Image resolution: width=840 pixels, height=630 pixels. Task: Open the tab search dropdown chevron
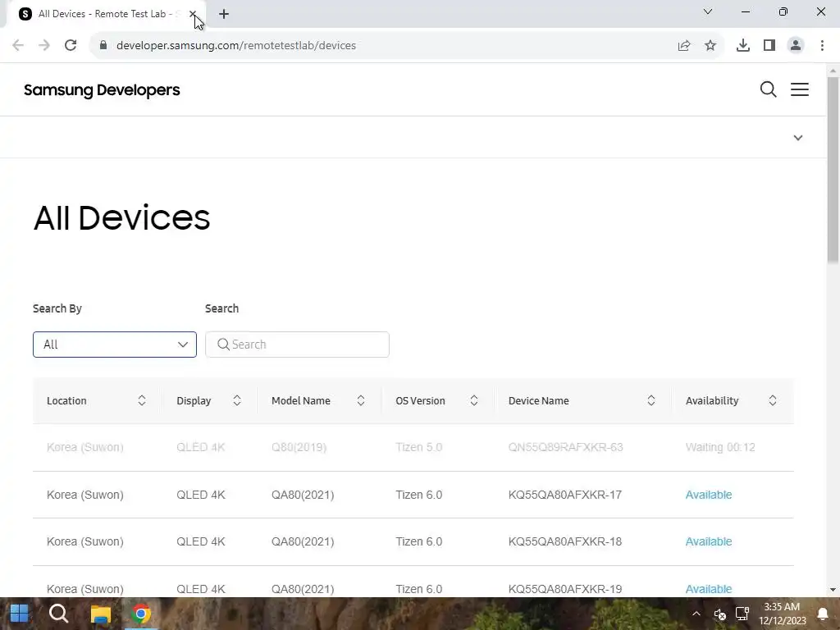coord(707,11)
